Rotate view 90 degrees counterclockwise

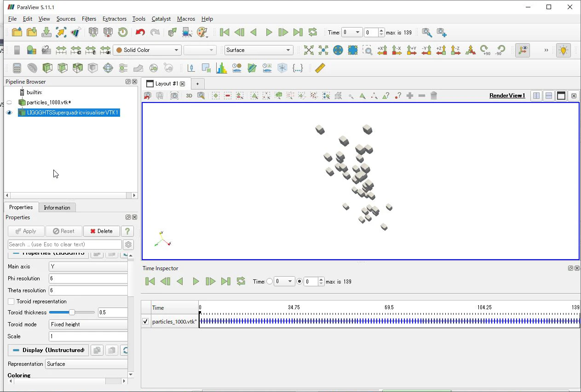tap(500, 50)
